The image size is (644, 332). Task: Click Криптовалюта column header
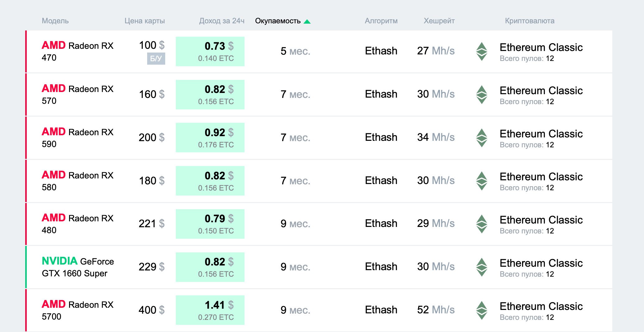click(530, 21)
